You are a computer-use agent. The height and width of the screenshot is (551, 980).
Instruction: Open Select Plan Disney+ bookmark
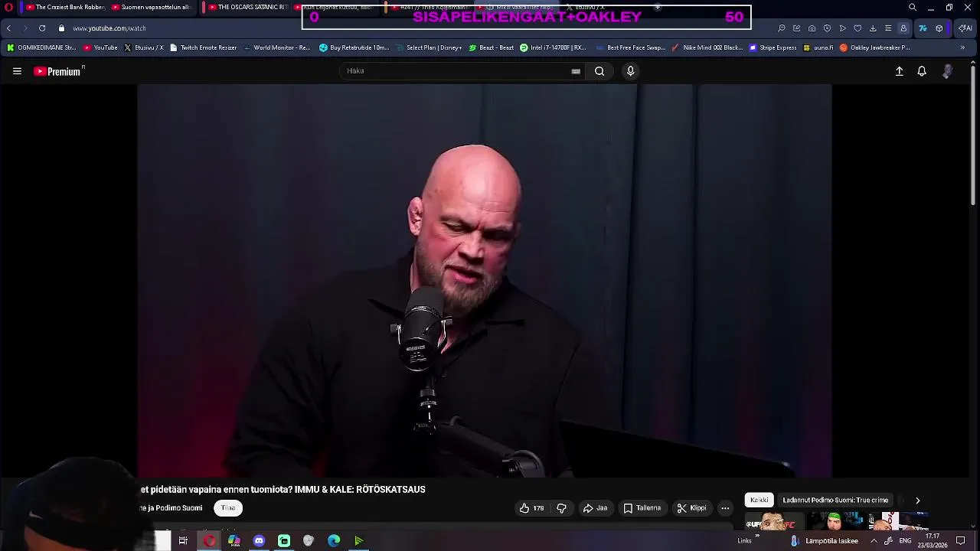coord(429,47)
